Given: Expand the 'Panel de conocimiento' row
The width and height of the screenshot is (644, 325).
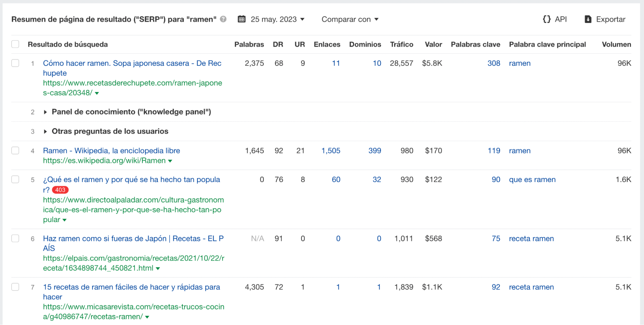Looking at the screenshot, I should [45, 112].
